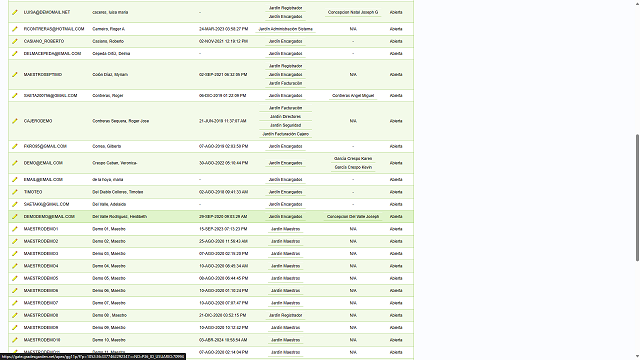Click pencil icon for RCONTRERAS@HOTMAIL.COM
Viewport: 640px width, 360px height.
point(15,29)
